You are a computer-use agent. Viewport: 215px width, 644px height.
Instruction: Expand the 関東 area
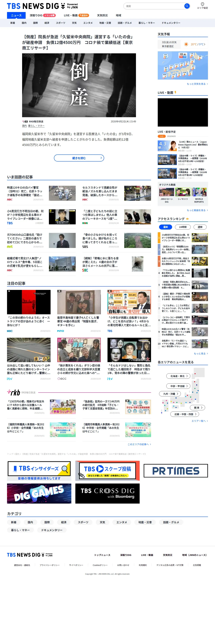pos(198,407)
